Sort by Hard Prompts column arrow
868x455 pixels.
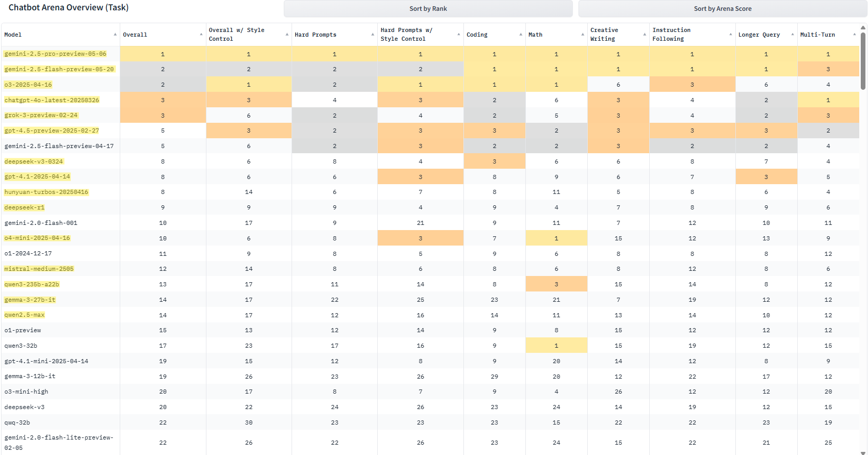click(373, 35)
